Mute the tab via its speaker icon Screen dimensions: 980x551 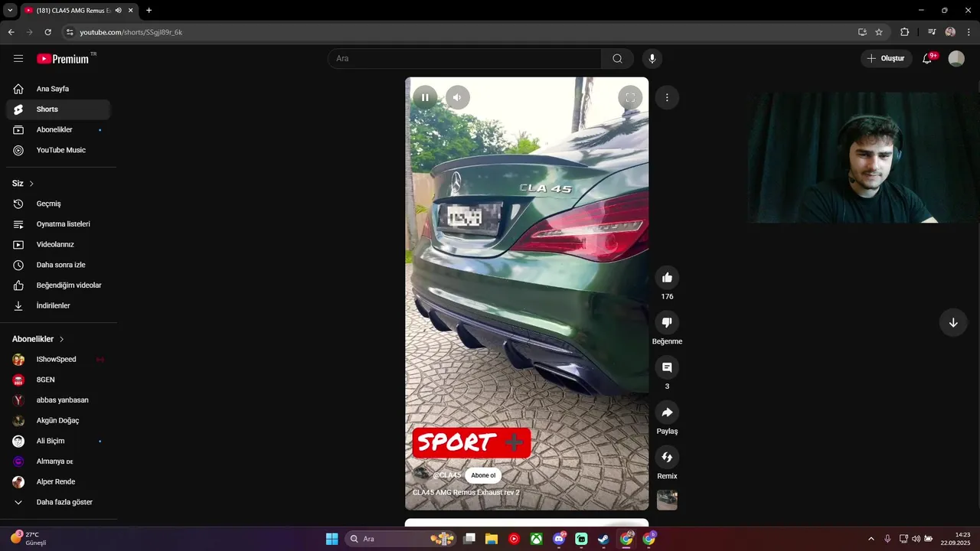pos(119,11)
